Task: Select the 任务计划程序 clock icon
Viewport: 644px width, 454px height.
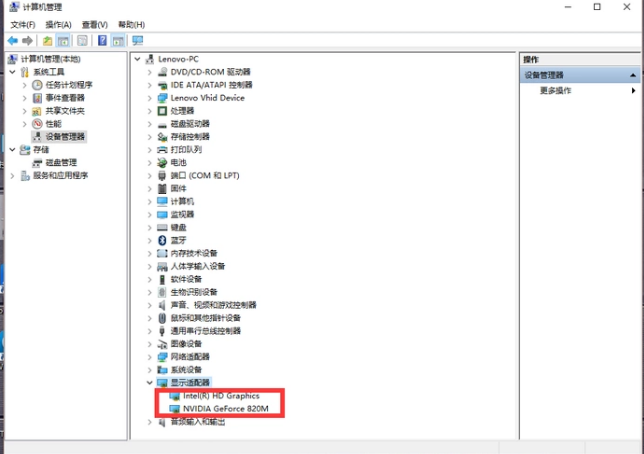Action: pyautogui.click(x=37, y=85)
